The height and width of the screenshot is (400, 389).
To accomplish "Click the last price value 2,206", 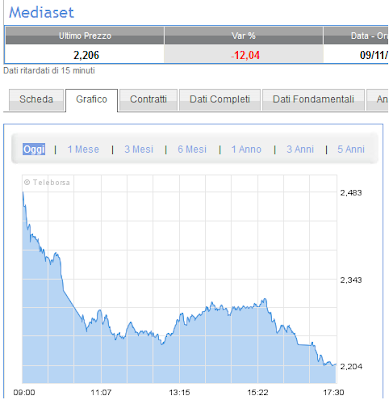I will 86,55.
